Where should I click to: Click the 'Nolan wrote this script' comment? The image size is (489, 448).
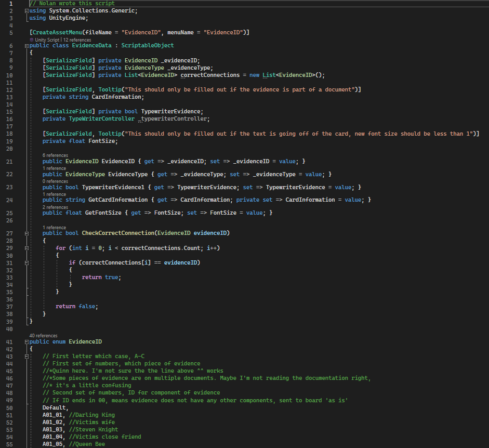pos(72,4)
